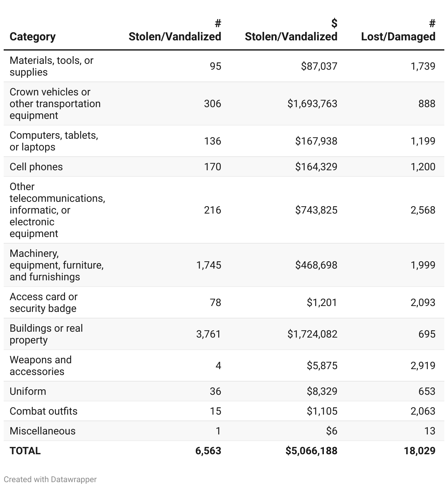Click the TOTAL row label
Screen dimensions: 448x488
coord(25,451)
